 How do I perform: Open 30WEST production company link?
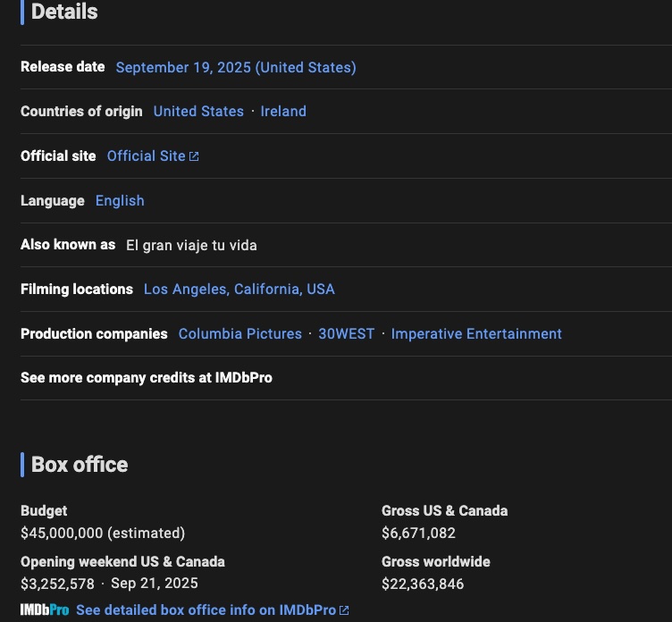(x=347, y=334)
